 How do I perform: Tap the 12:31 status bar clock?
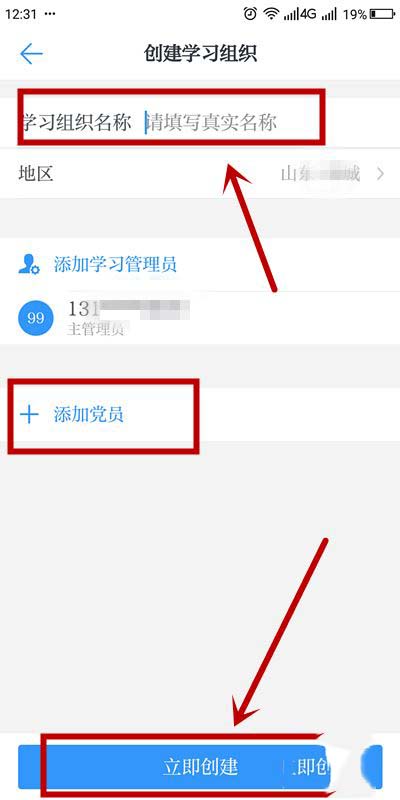pos(19,14)
